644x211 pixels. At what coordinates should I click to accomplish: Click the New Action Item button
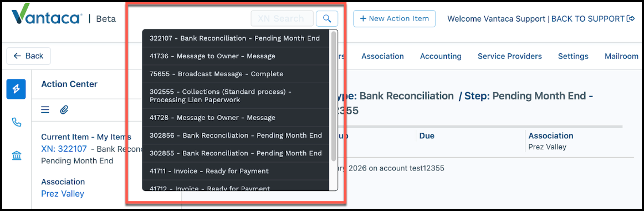click(394, 18)
